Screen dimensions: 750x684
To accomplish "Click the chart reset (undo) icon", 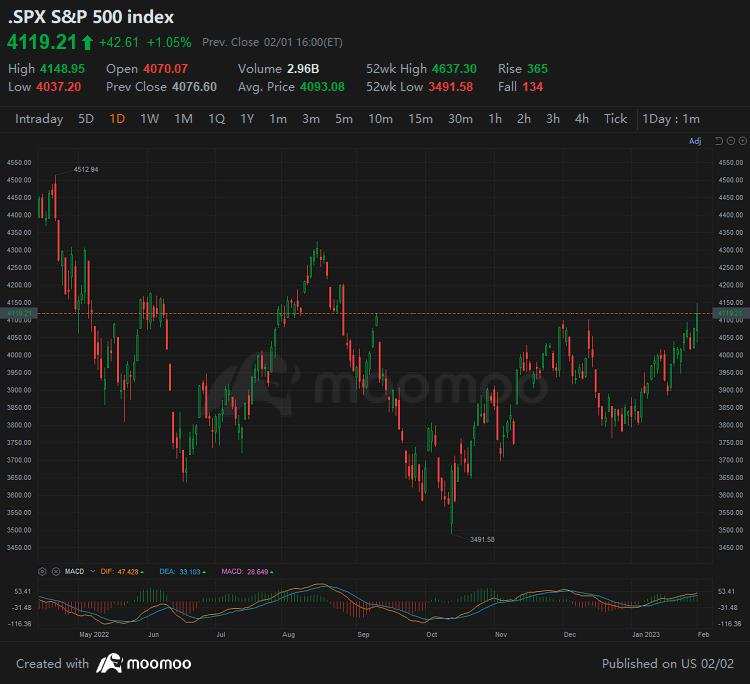I will (718, 141).
